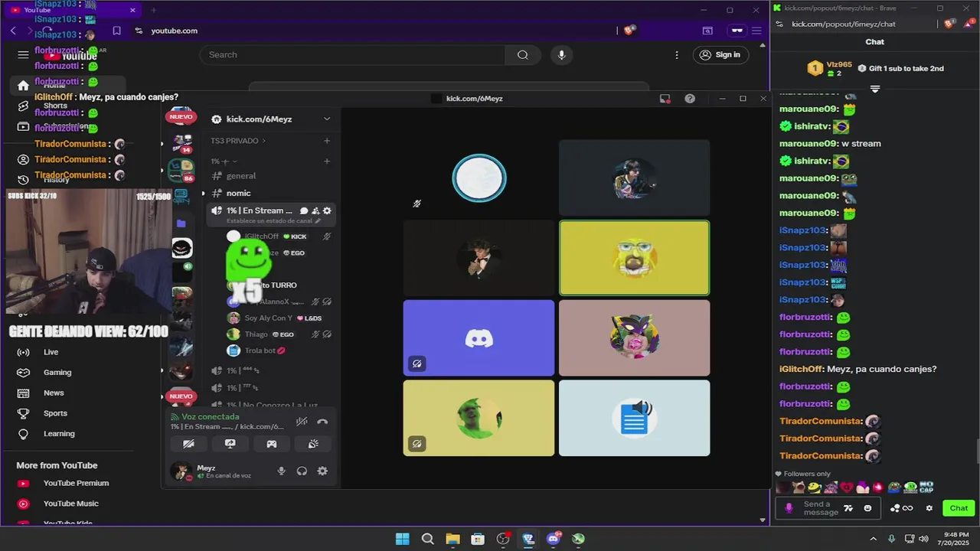This screenshot has height=551, width=980.
Task: Open Discord soundboard button
Action: click(x=313, y=444)
